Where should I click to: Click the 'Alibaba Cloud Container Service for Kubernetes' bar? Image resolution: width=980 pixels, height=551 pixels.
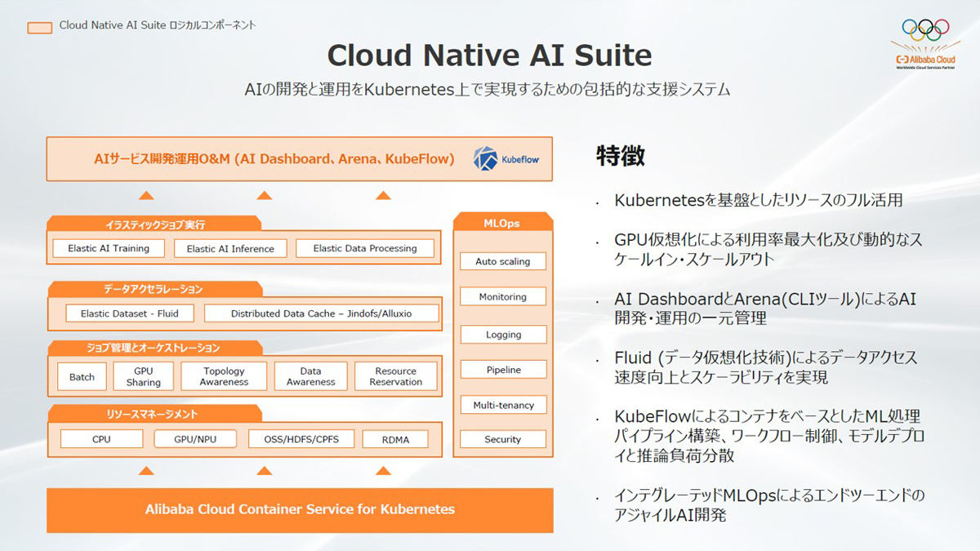pyautogui.click(x=300, y=510)
